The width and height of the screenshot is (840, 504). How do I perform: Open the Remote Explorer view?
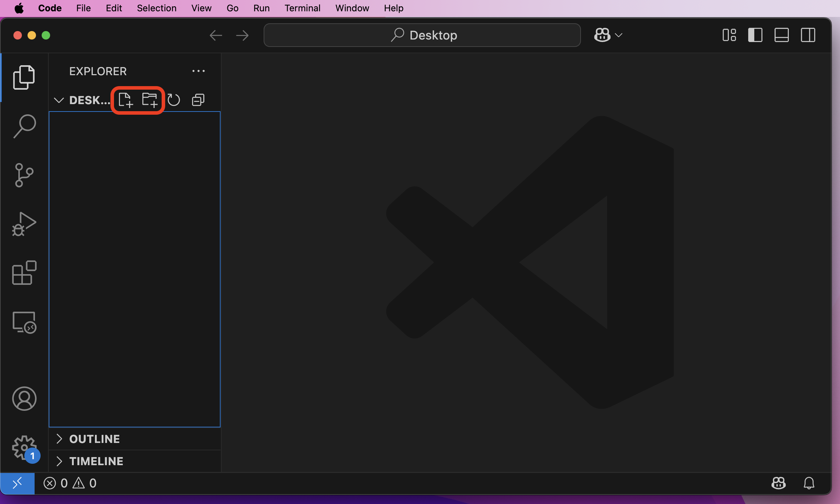click(24, 322)
